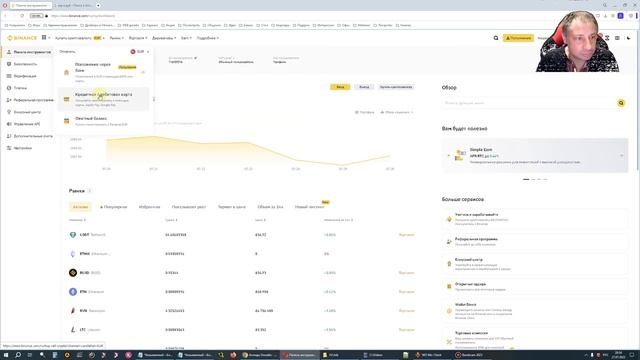Click the Simple Earn card illustration
640x360 pixels.
460,155
